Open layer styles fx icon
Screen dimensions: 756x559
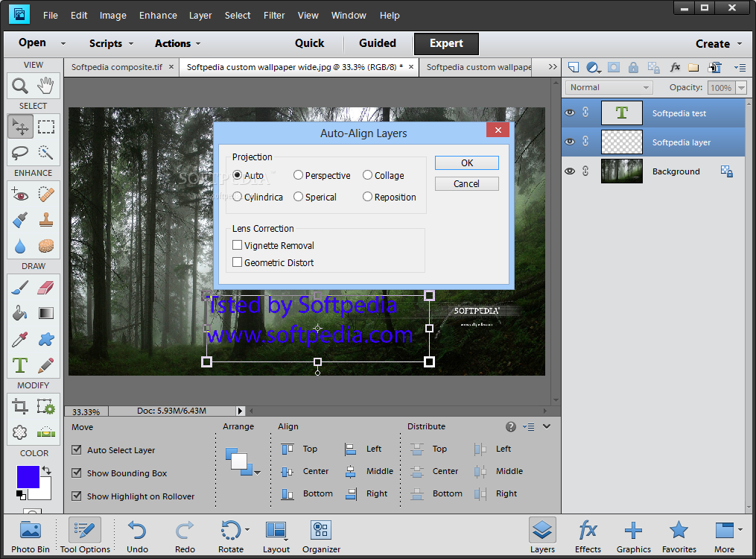pyautogui.click(x=675, y=68)
